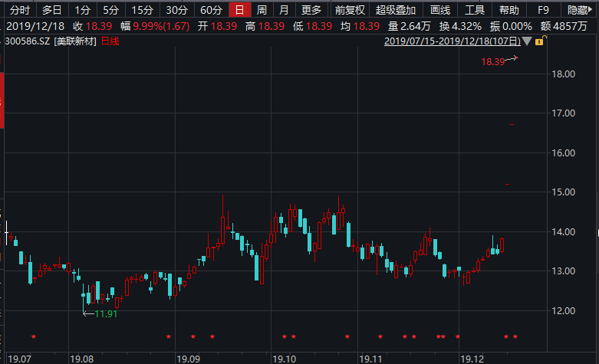Click the stock code 300586.SZ label

tap(27, 41)
